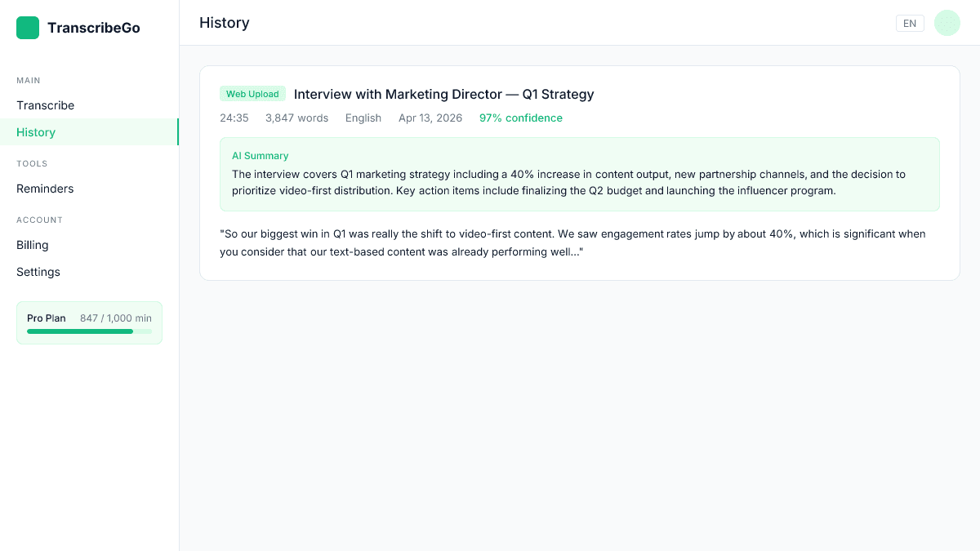980x551 pixels.
Task: Select Transcribe in the sidebar
Action: pyautogui.click(x=45, y=105)
